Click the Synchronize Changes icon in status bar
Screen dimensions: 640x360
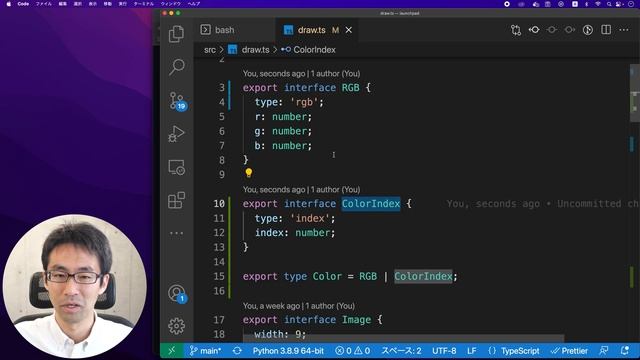237,351
